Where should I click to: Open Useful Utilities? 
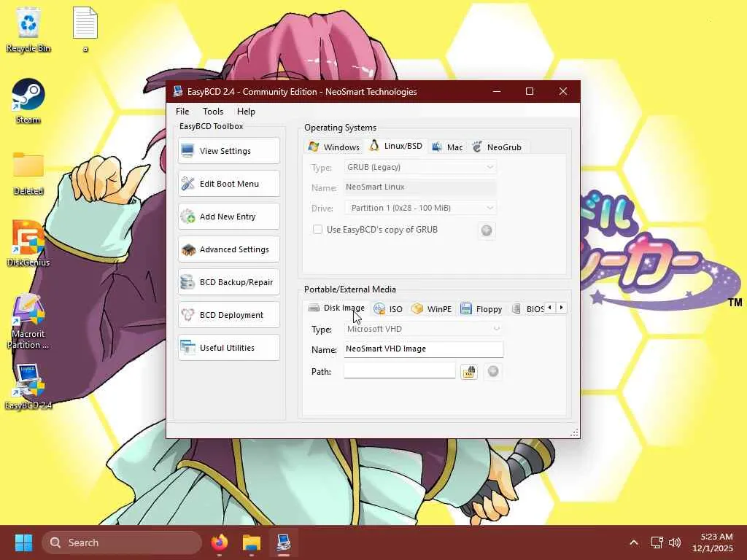coord(228,348)
